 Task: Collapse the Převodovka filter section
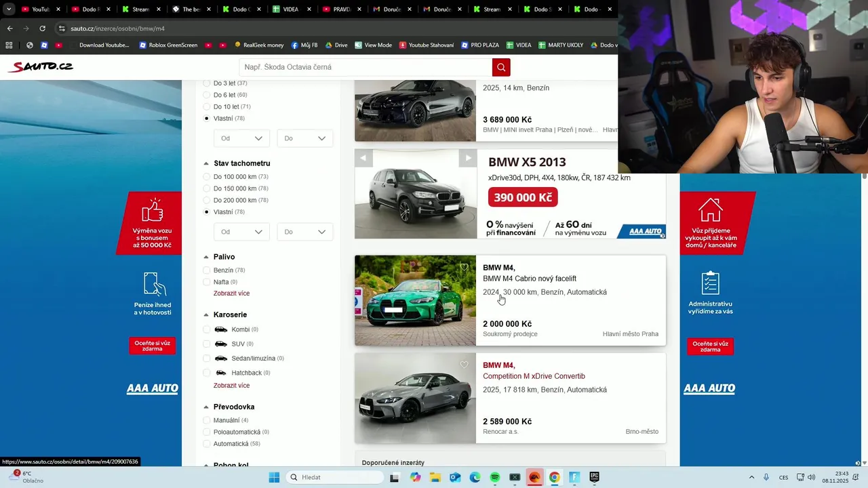click(x=206, y=407)
